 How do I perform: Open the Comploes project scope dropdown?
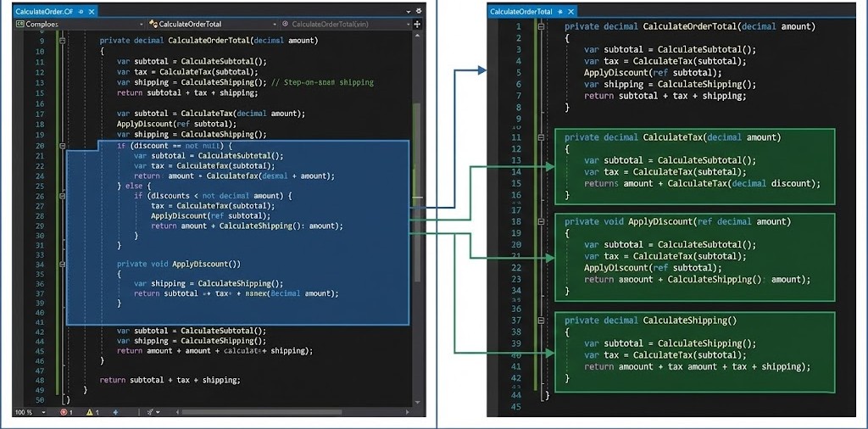[x=76, y=24]
